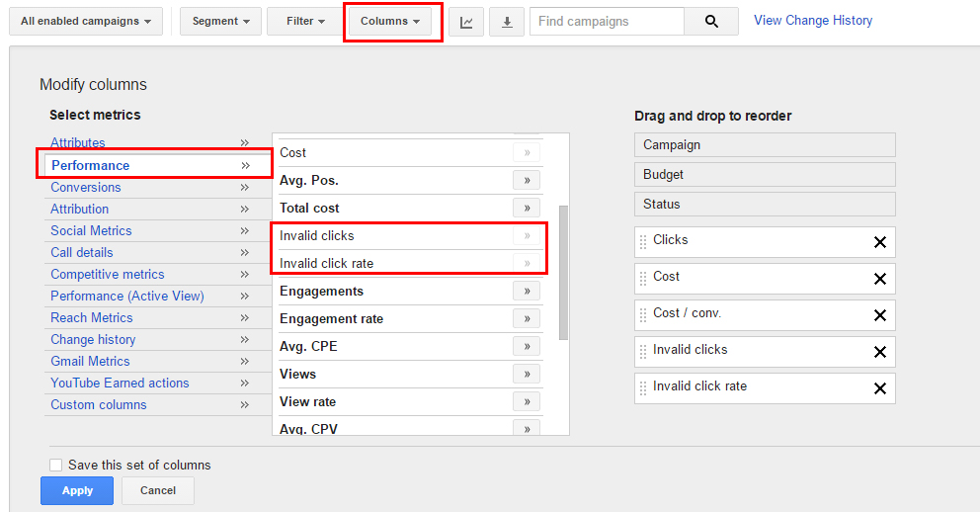Click the download report icon
The width and height of the screenshot is (980, 512).
tap(507, 22)
